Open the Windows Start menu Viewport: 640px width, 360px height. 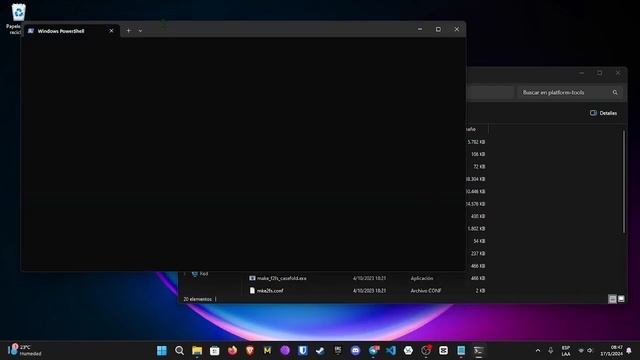click(x=162, y=351)
